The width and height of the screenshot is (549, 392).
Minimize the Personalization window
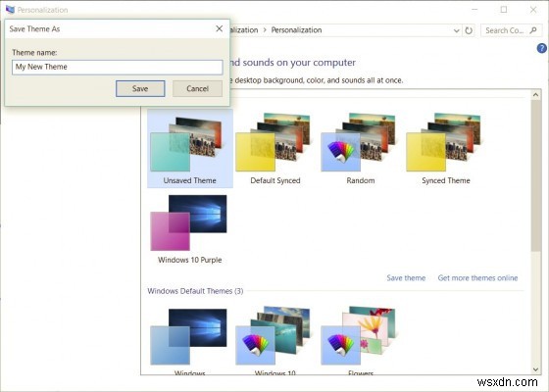click(x=474, y=10)
